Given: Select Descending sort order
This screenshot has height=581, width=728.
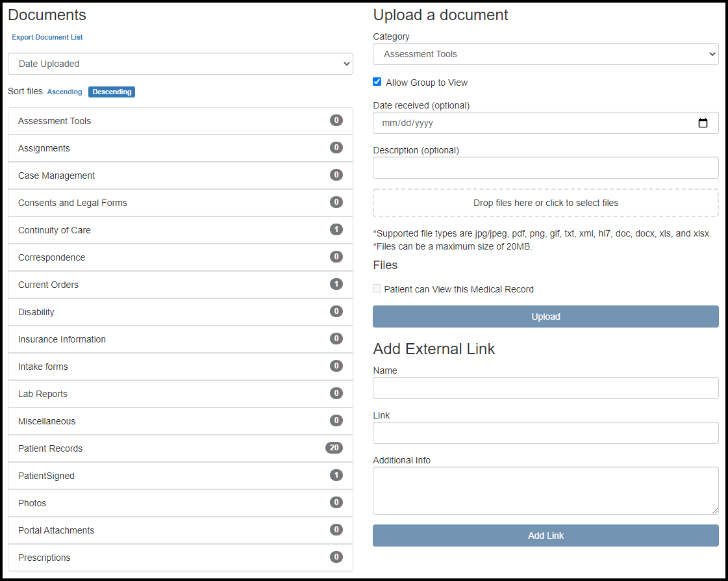Looking at the screenshot, I should tap(112, 92).
